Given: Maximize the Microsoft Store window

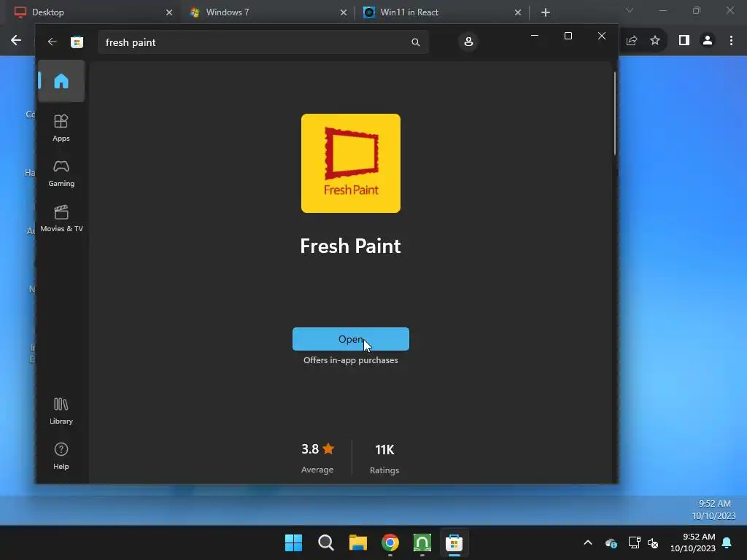Looking at the screenshot, I should point(568,36).
